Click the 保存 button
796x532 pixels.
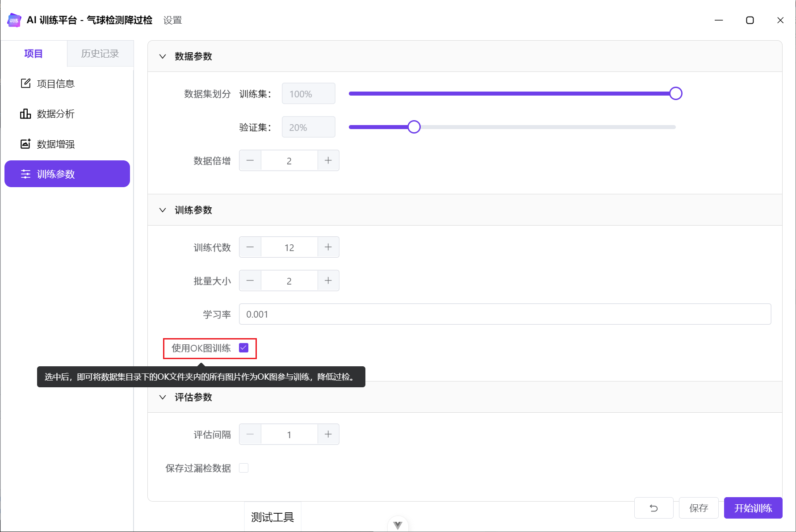(699, 508)
